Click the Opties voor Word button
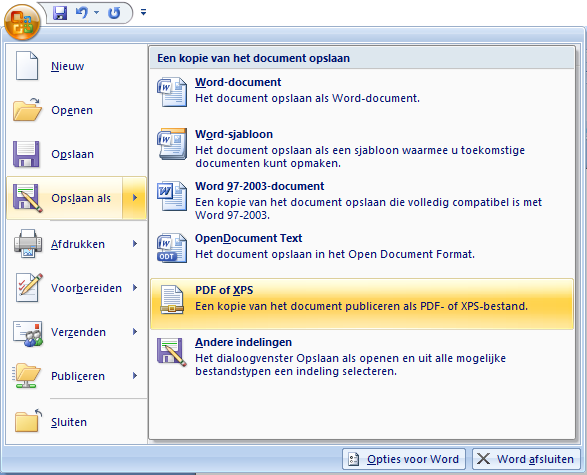The width and height of the screenshot is (587, 475). pos(404,459)
